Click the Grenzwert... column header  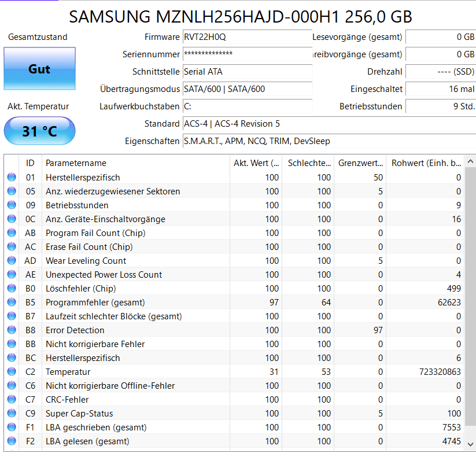point(360,163)
